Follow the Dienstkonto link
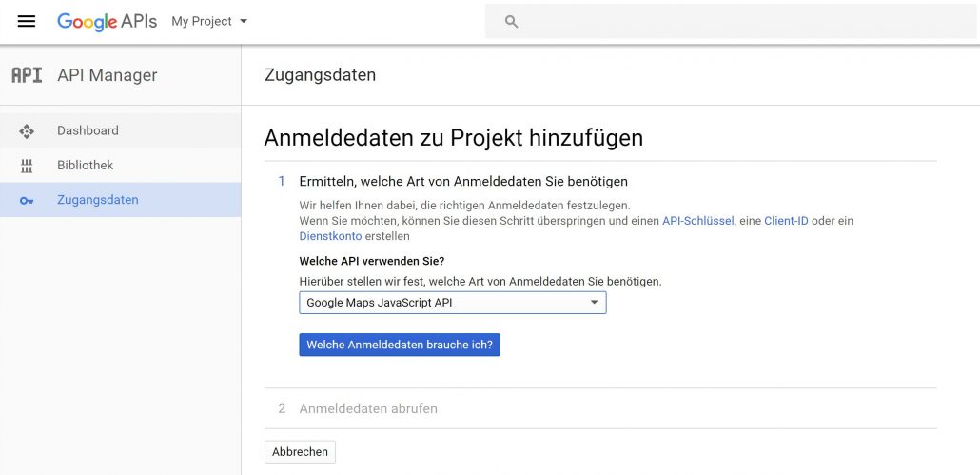The height and width of the screenshot is (475, 980). 330,236
